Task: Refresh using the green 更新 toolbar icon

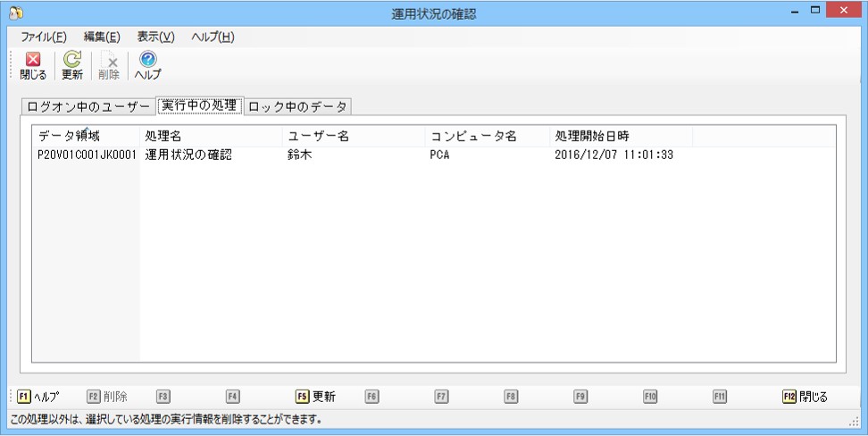Action: (x=72, y=65)
